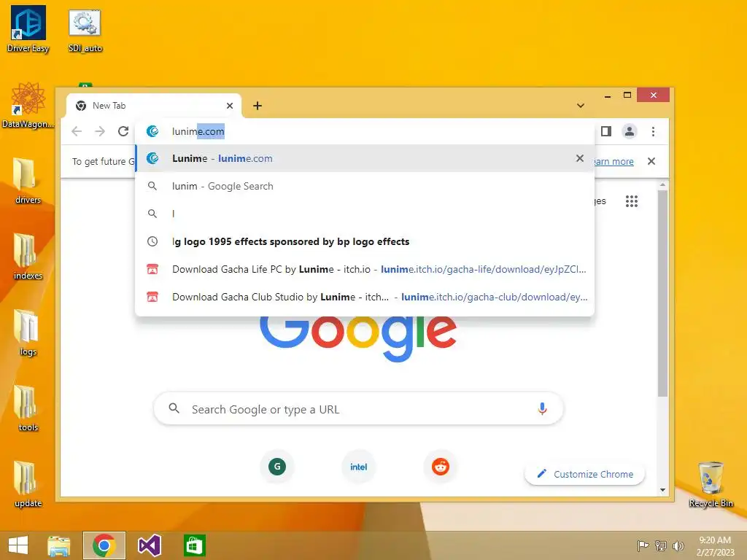The image size is (747, 560).
Task: Click the address bar text lunime.com
Action: pyautogui.click(x=198, y=131)
